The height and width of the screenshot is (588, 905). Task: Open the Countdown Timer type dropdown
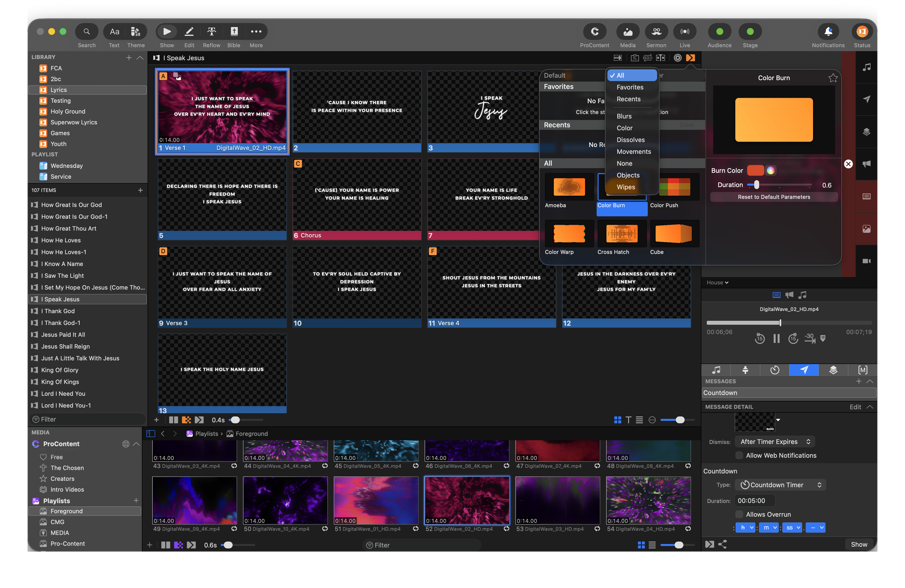click(x=780, y=485)
